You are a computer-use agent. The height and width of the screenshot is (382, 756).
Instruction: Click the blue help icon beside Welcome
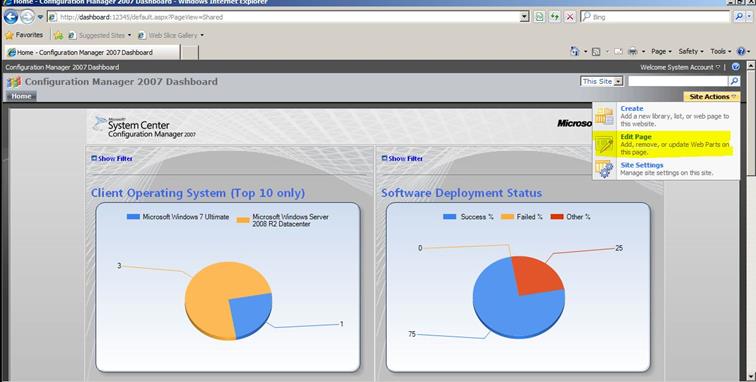[x=736, y=67]
